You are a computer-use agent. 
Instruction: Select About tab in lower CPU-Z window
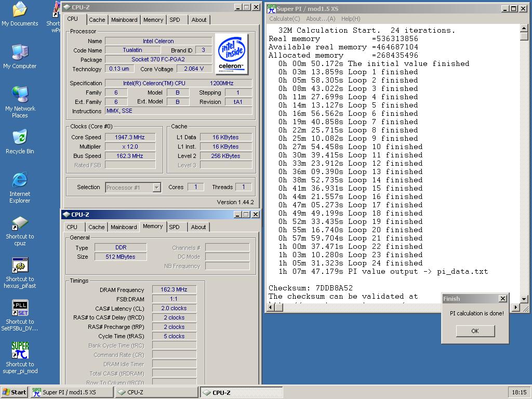[x=198, y=227]
